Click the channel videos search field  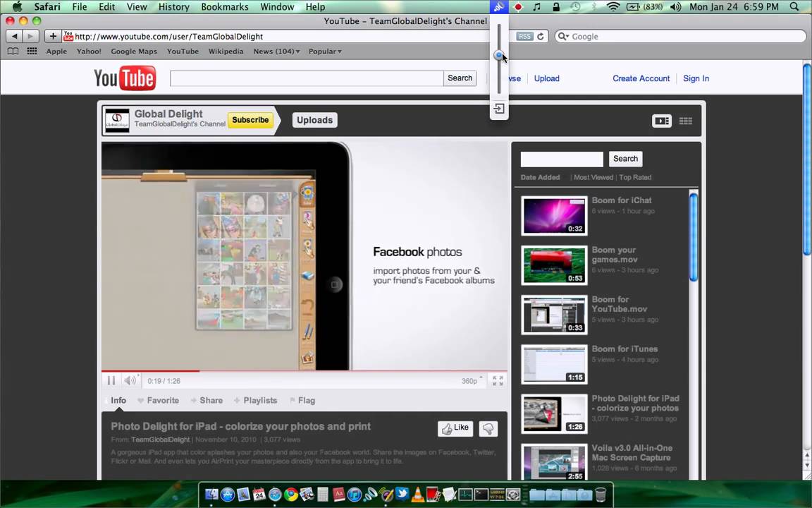click(562, 159)
